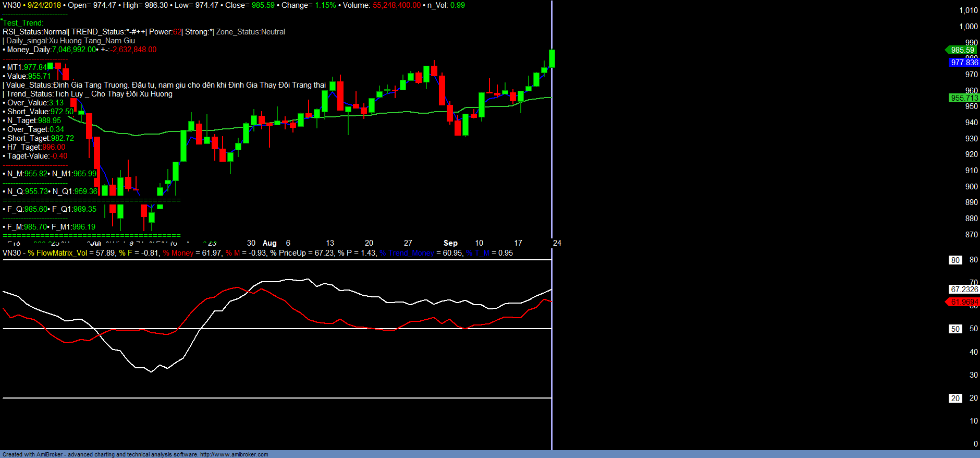
Task: Click the green 955.713 moving average label
Action: [964, 98]
